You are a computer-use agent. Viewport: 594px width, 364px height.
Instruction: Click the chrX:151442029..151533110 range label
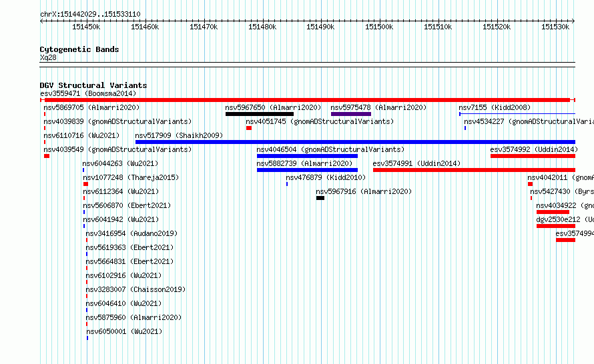pos(90,14)
